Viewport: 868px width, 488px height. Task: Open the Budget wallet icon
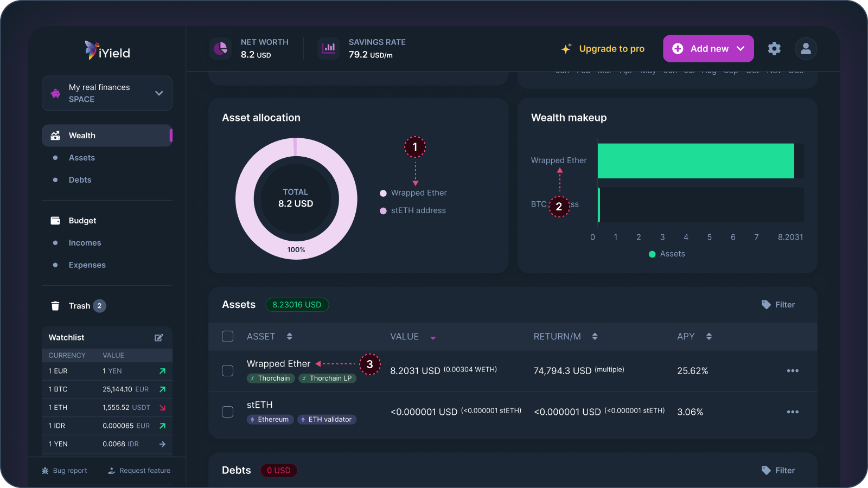(x=55, y=220)
